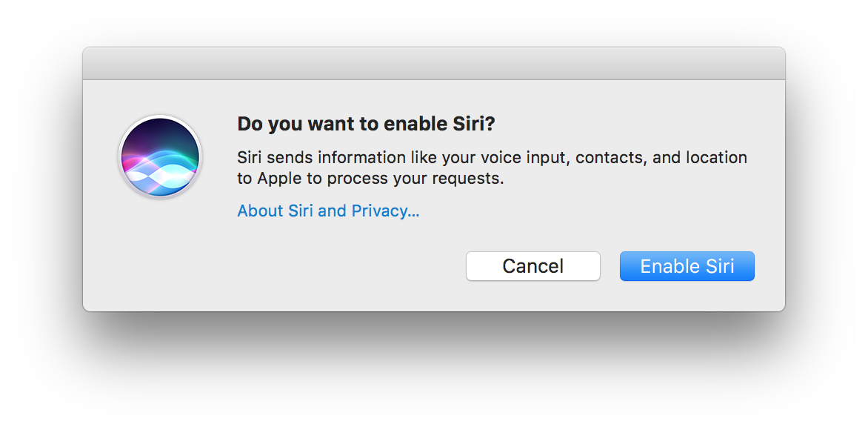Screen dimensions: 868x430
Task: Click the "Siri sends information" description line
Action: tap(492, 158)
